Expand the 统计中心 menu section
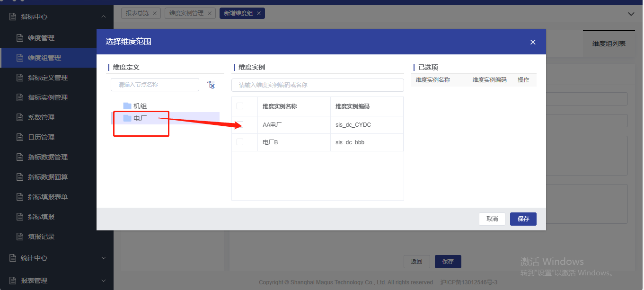The image size is (644, 290). [104, 258]
